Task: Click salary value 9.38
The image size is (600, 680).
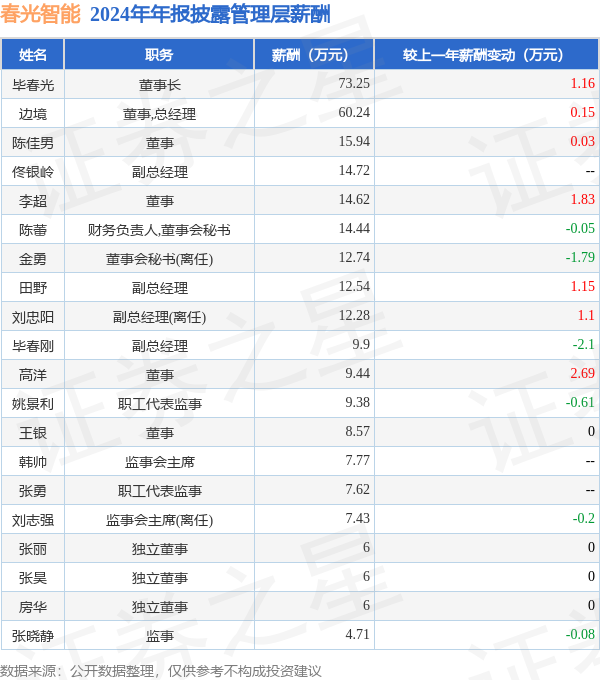Action: pyautogui.click(x=357, y=403)
